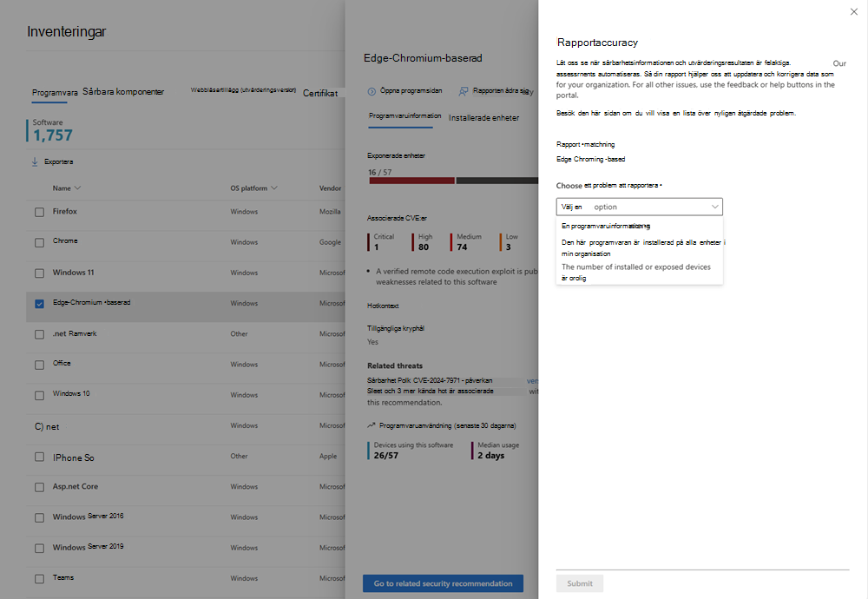Click the Asp.net Core software name
The image size is (868, 599).
pos(76,486)
